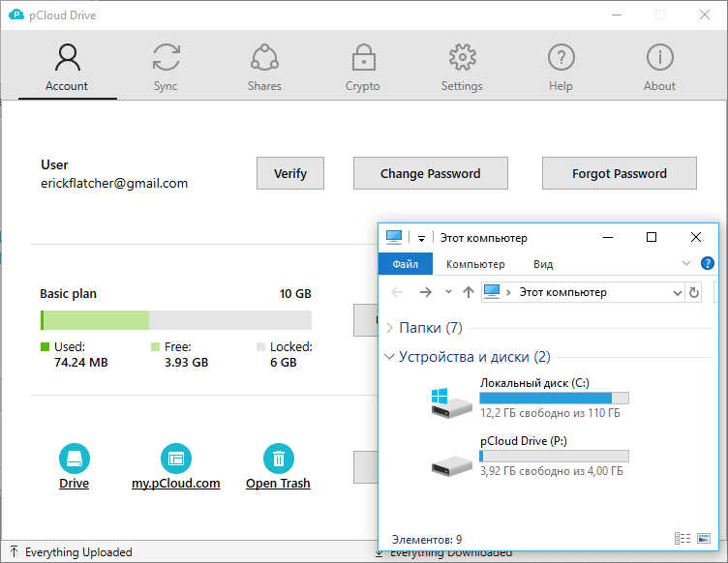Click 3,92 ГБ свободно из 4,00 ГБ text

[552, 471]
